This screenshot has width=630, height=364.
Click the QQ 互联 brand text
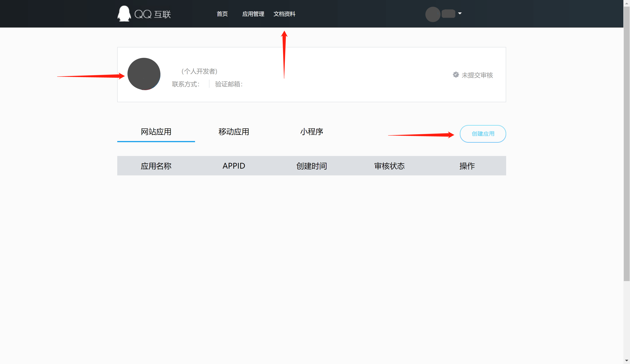pyautogui.click(x=152, y=14)
